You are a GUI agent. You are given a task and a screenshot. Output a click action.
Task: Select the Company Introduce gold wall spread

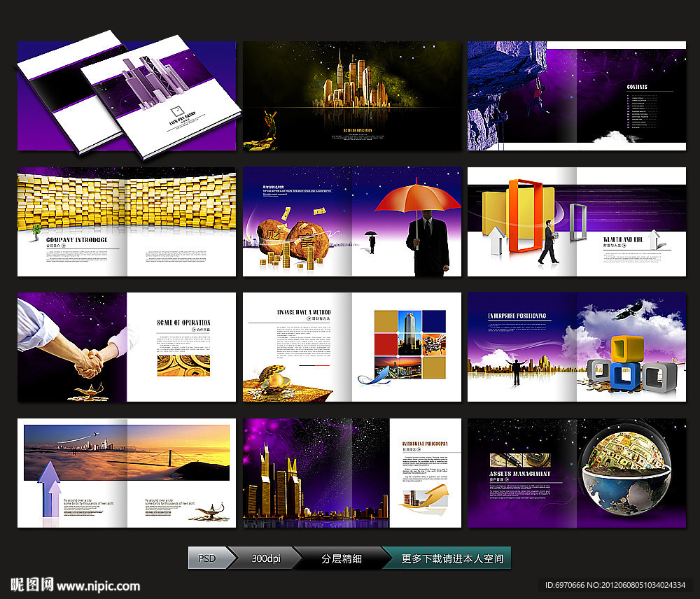(x=127, y=221)
